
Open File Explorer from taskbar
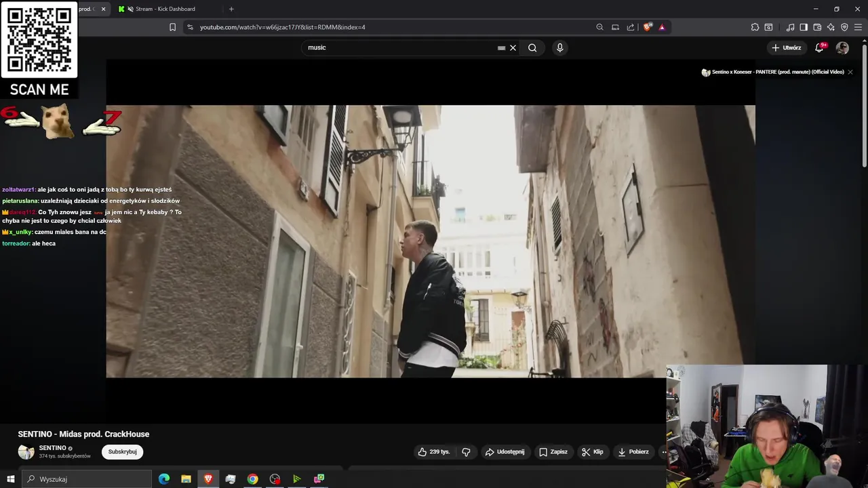[x=186, y=479]
